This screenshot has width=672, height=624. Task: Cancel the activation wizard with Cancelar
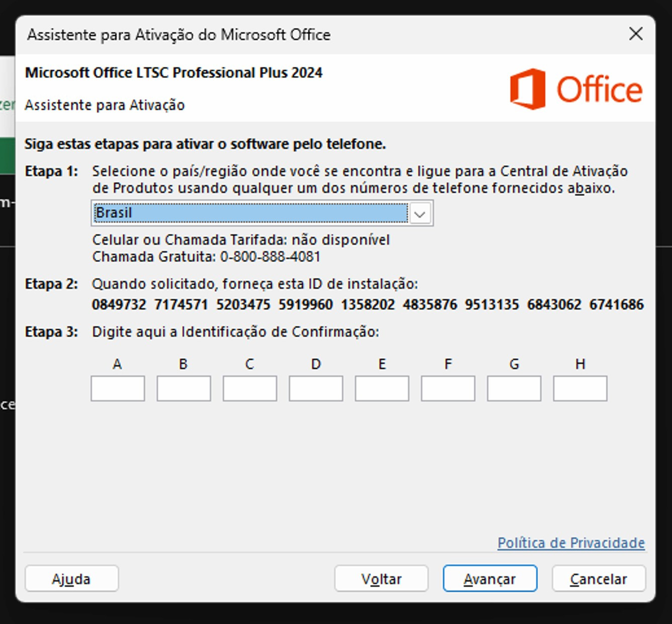599,579
